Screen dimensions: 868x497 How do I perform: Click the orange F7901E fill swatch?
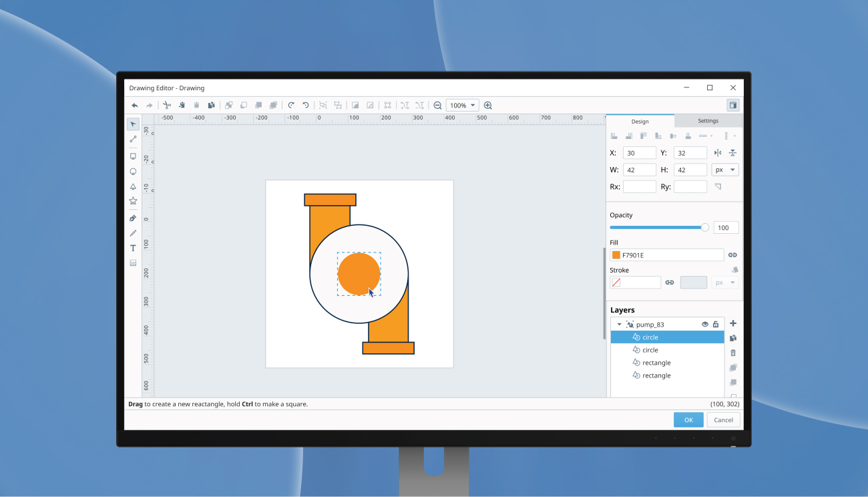point(616,255)
